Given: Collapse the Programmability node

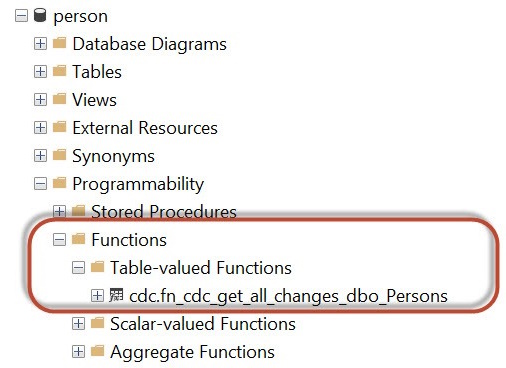Looking at the screenshot, I should [x=40, y=184].
